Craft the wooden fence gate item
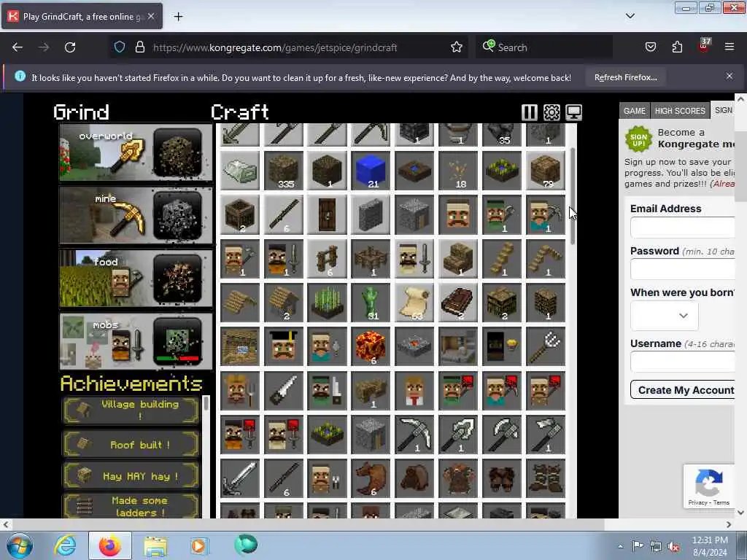This screenshot has width=747, height=560. tap(328, 259)
